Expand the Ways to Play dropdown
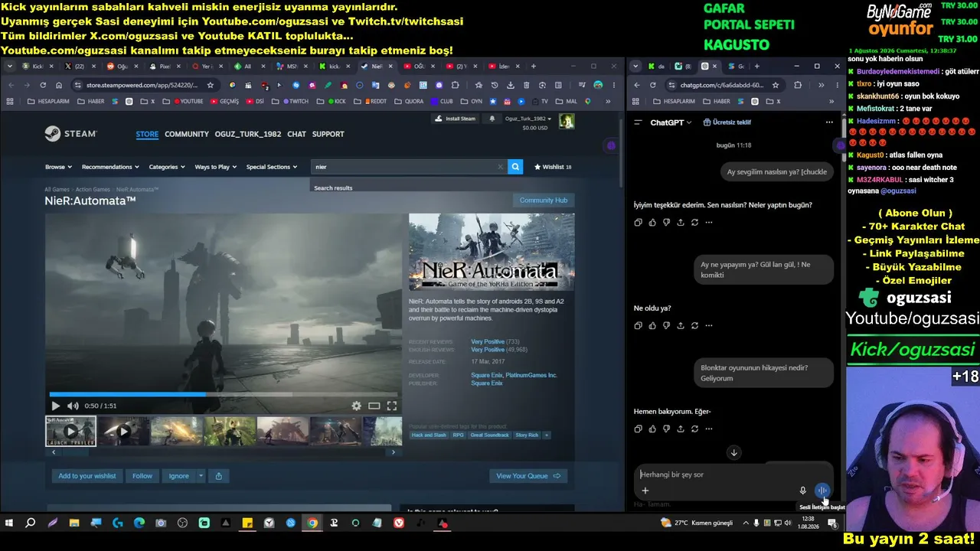 tap(216, 167)
